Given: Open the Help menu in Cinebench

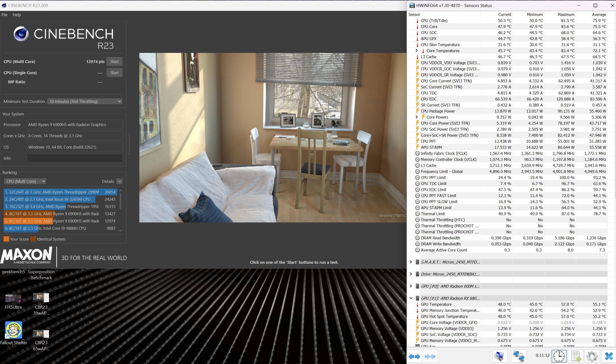Looking at the screenshot, I should [17, 15].
